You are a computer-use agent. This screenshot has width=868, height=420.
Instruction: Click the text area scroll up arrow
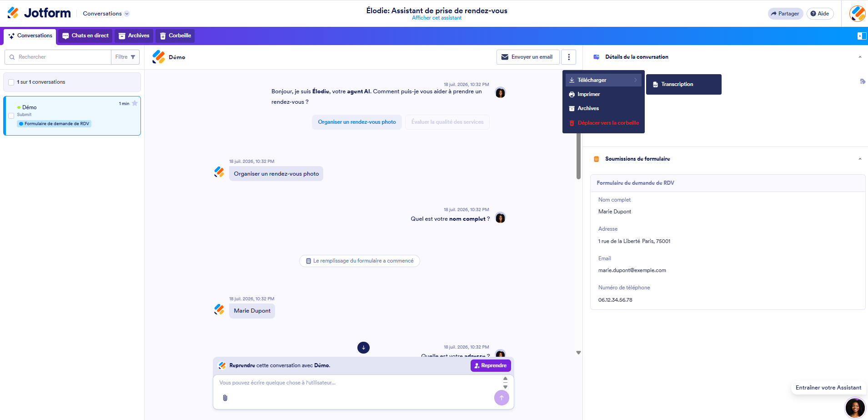pyautogui.click(x=505, y=379)
